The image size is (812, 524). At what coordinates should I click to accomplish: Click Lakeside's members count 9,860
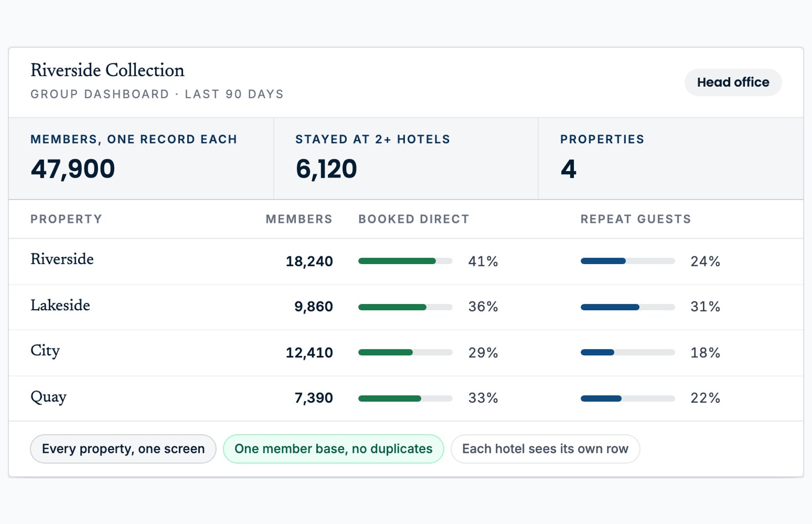point(314,307)
